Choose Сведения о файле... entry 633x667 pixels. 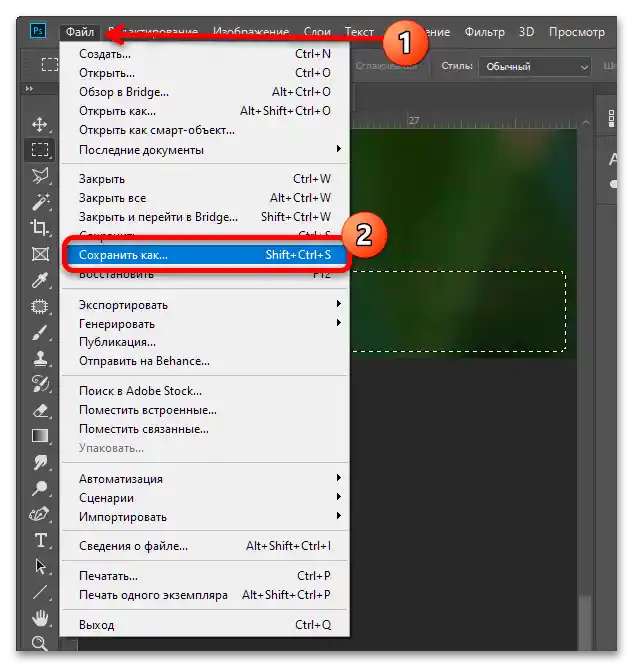205,546
